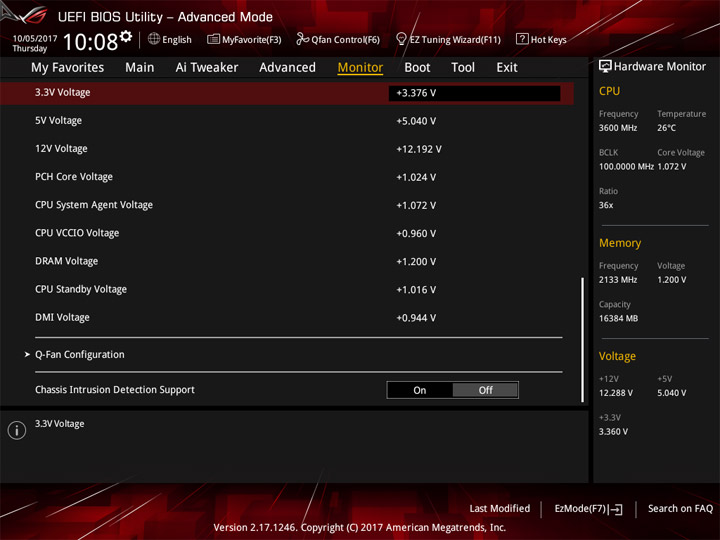Select the Monitor tab
This screenshot has height=540, width=720.
pos(360,68)
